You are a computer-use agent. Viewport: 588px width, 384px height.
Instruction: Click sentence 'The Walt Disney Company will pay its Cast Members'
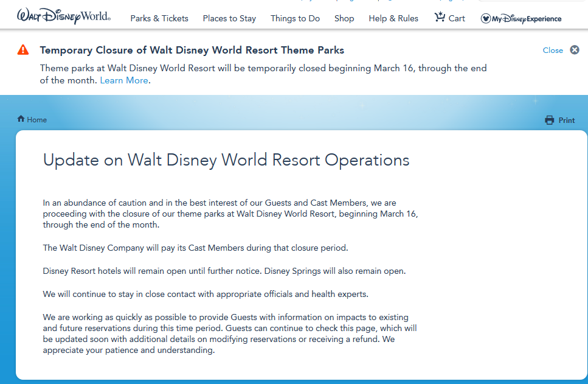tap(195, 248)
